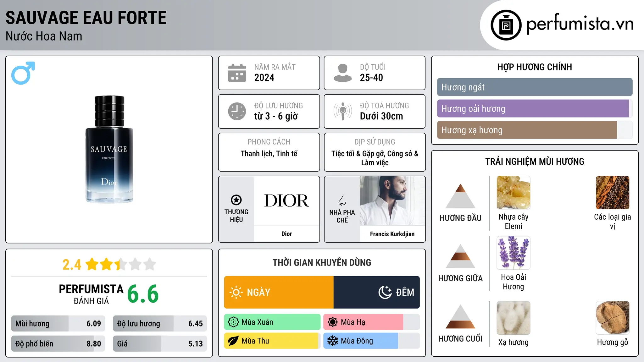This screenshot has height=362, width=644.
Task: Click the yellow star rating icons
Action: point(120,264)
